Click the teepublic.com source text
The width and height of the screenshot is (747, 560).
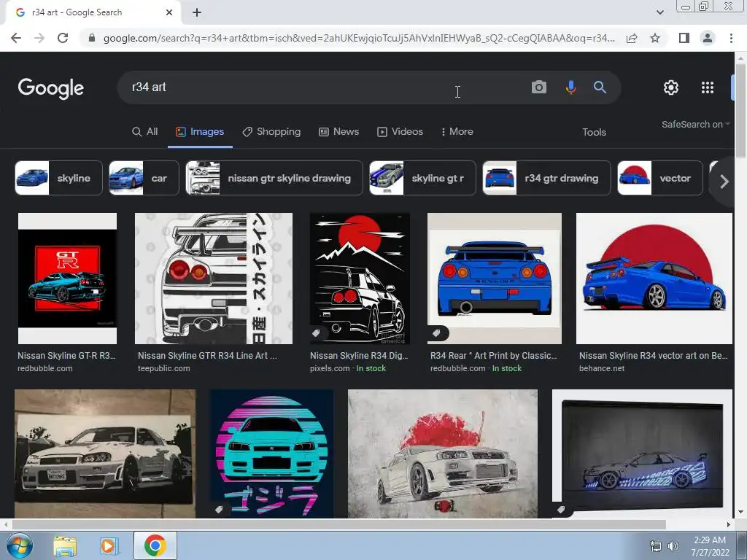coord(164,368)
